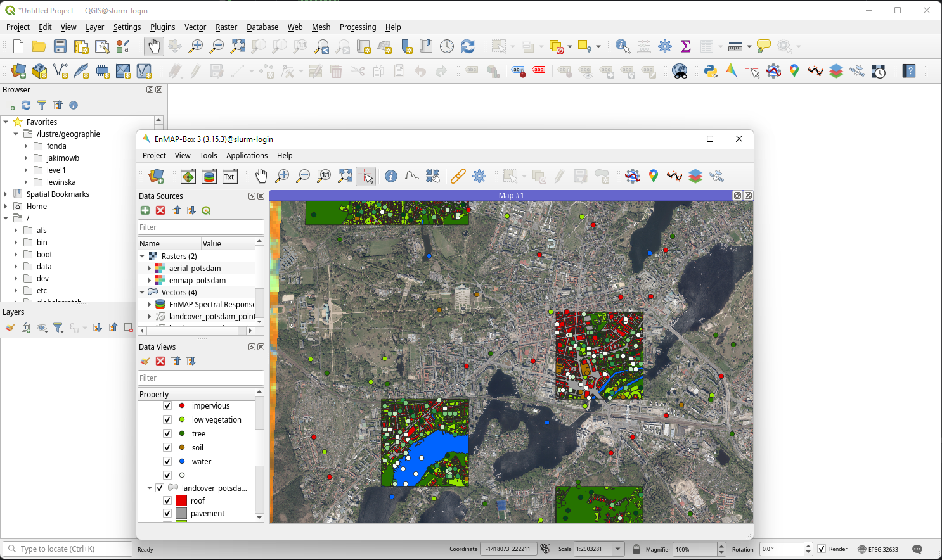
Task: Expand the fonda folder in Browser
Action: click(26, 146)
